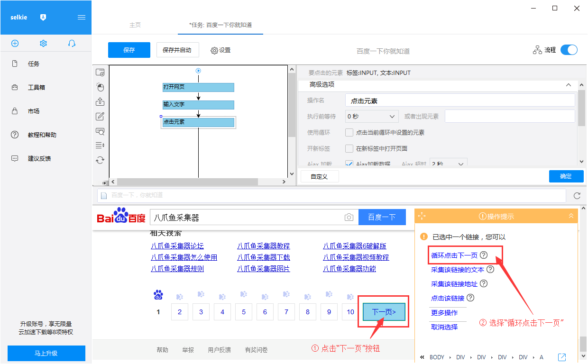This screenshot has height=364, width=588.
Task: Click the blue start play node in flowchart
Action: pos(199,71)
